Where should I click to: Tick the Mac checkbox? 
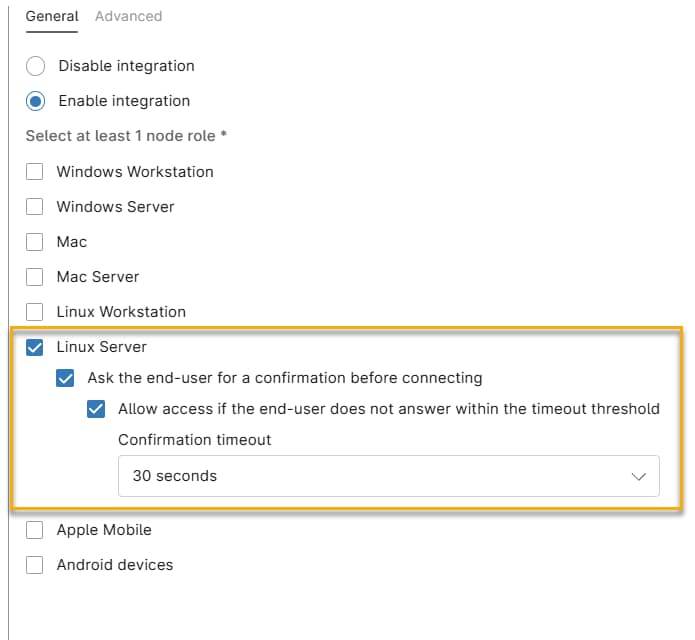35,242
